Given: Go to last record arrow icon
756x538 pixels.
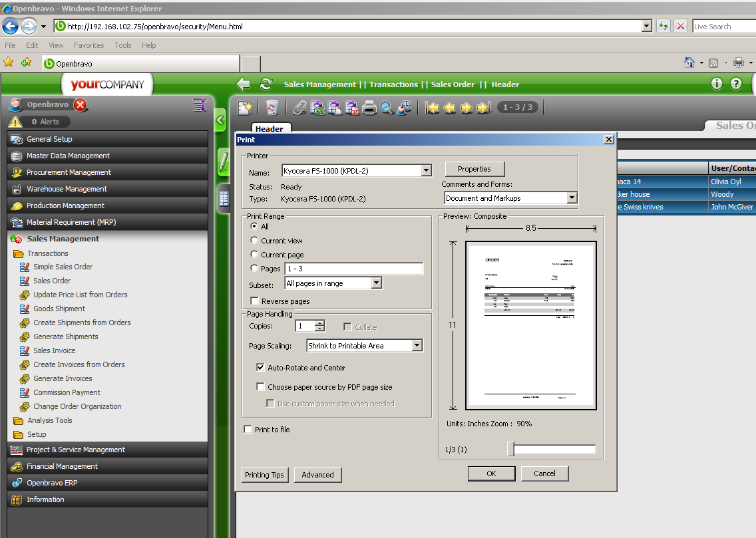Looking at the screenshot, I should pos(483,107).
